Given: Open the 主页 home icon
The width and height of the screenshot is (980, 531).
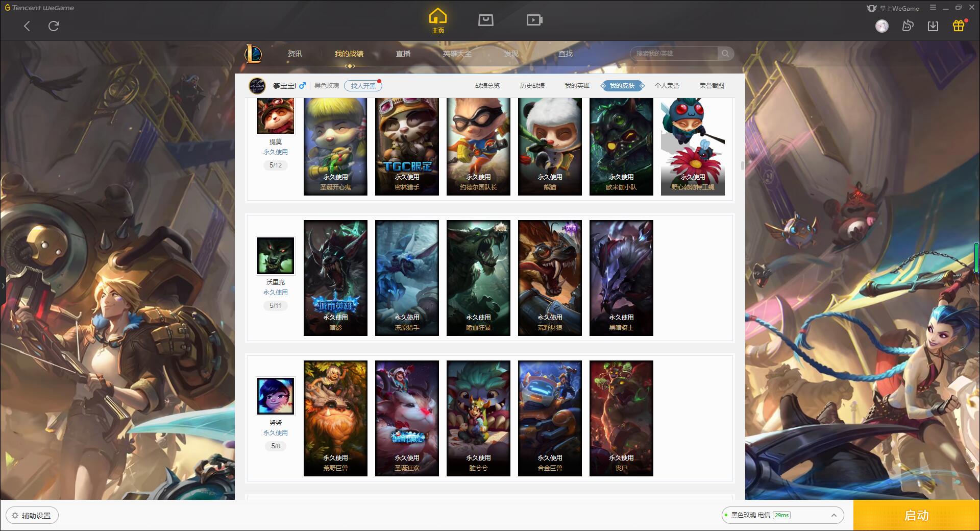Looking at the screenshot, I should [437, 21].
